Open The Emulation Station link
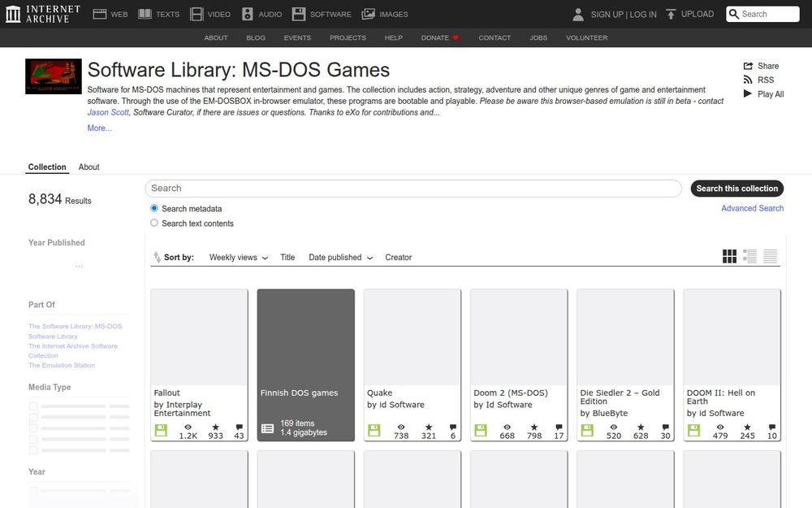Image resolution: width=812 pixels, height=508 pixels. 62,365
